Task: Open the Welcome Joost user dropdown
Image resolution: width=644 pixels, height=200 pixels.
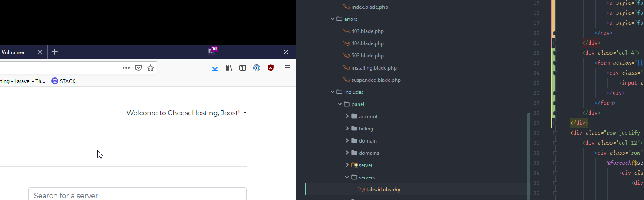Action: point(186,113)
